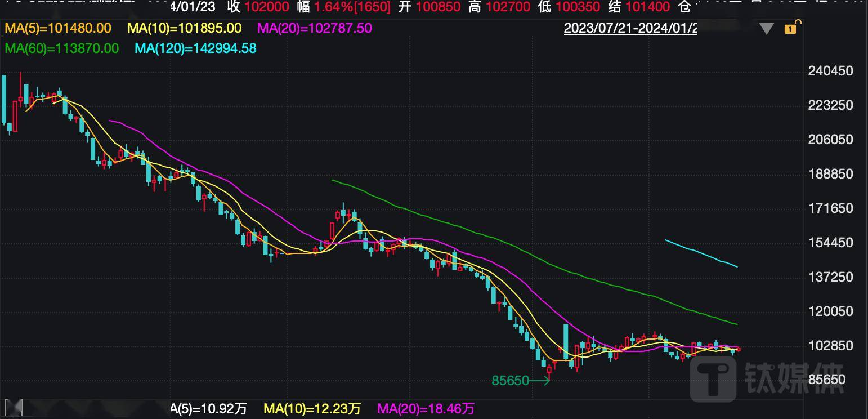This screenshot has width=868, height=419.
Task: Select the MA(20)=102787.50 indicator label
Action: [315, 28]
